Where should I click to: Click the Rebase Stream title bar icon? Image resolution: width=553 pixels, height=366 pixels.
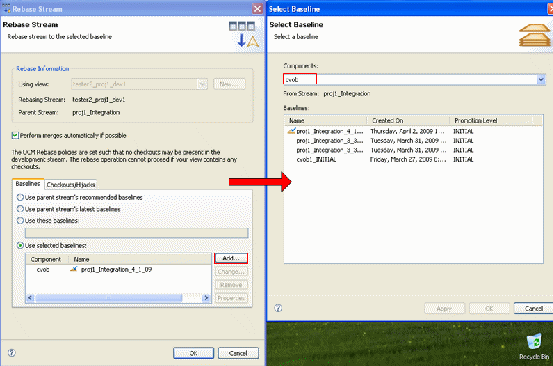6,9
